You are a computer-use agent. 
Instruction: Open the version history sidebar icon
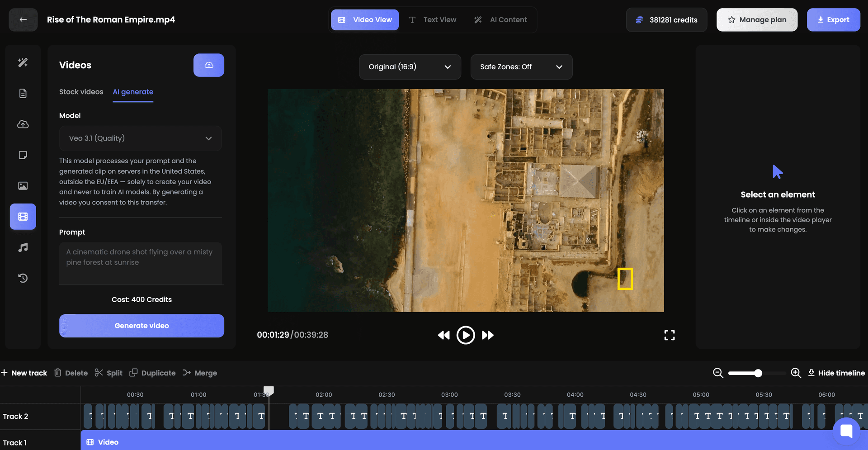click(x=23, y=278)
